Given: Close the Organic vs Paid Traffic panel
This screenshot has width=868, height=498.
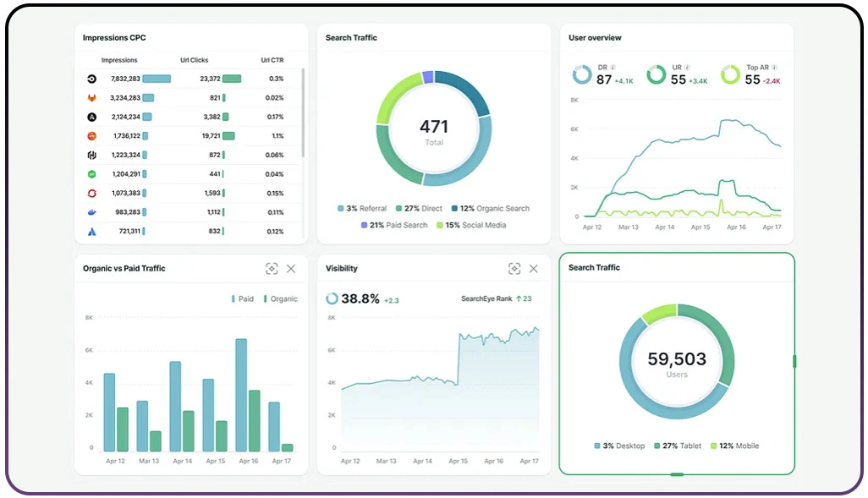Looking at the screenshot, I should (x=291, y=268).
